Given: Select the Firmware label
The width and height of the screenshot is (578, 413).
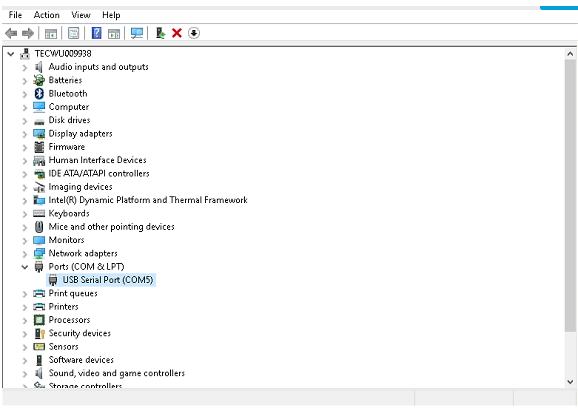Looking at the screenshot, I should click(67, 147).
